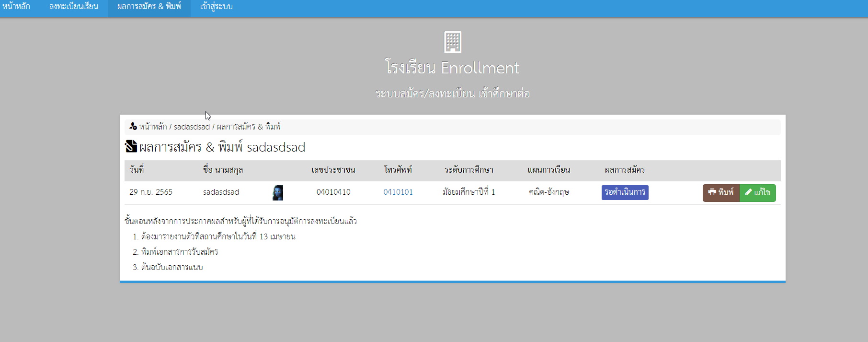Click the breadcrumb user icon

pos(133,126)
